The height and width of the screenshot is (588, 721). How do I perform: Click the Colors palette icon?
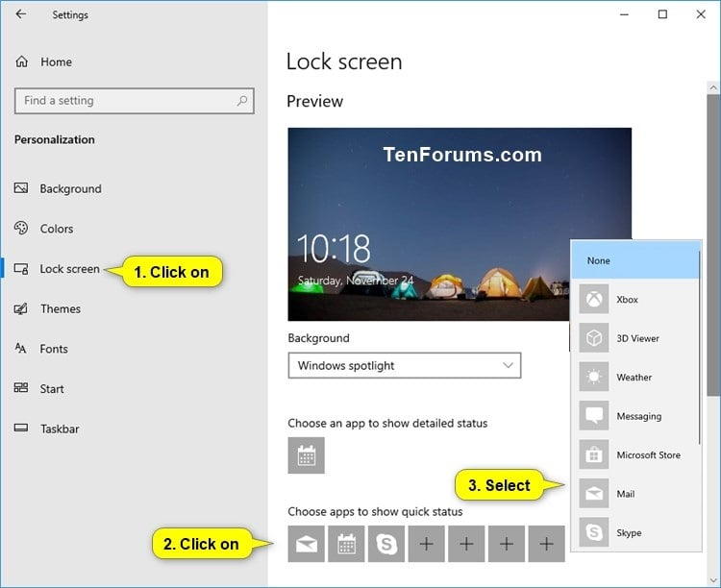click(21, 228)
